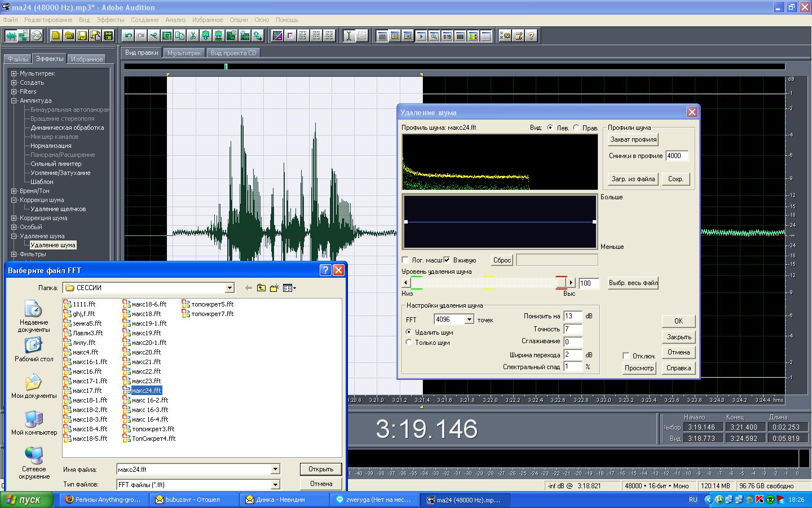Expand the 'Папка' folder dropdown
Screen dimensions: 812x508
click(x=230, y=288)
